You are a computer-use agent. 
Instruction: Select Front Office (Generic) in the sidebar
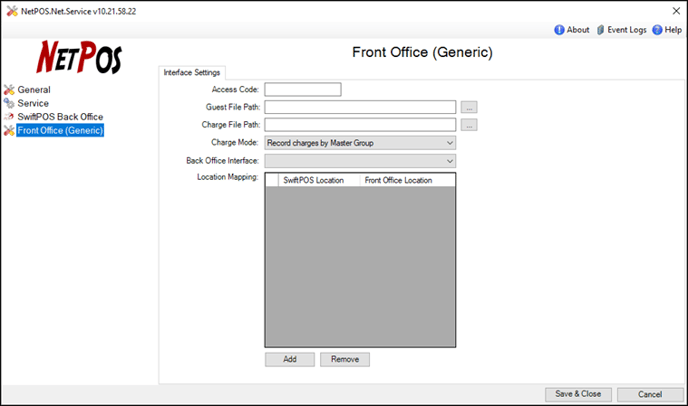pyautogui.click(x=60, y=130)
